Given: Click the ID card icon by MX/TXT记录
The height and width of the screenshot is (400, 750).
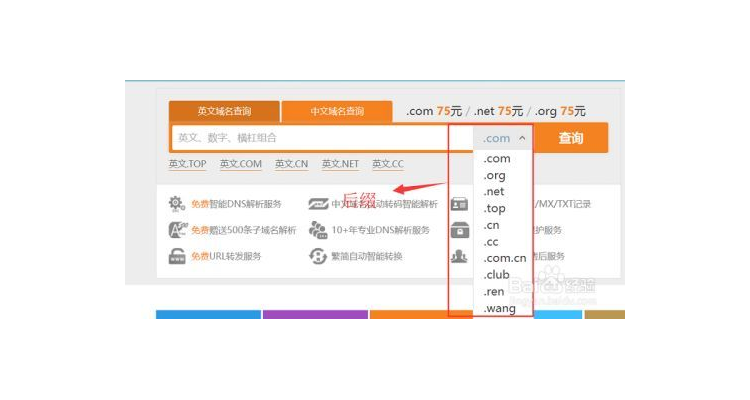Looking at the screenshot, I should coord(459,204).
